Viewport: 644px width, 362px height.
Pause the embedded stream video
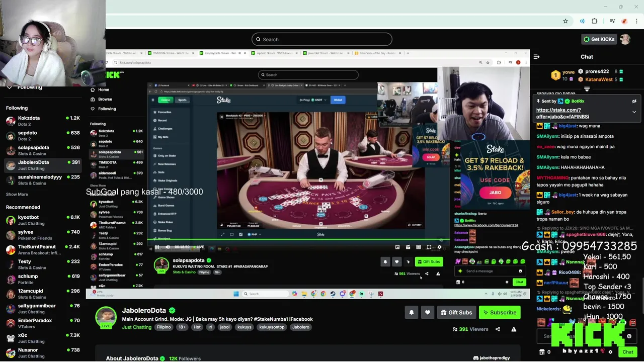point(157,247)
